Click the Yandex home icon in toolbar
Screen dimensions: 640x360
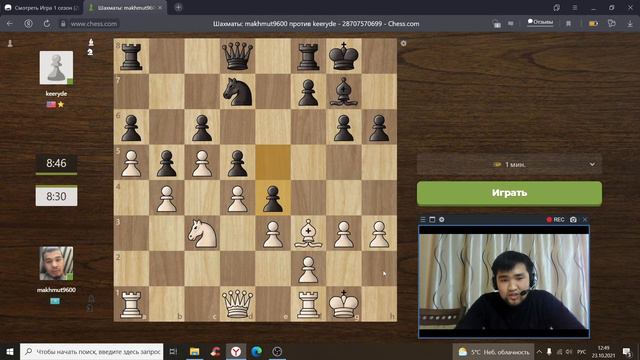28,24
